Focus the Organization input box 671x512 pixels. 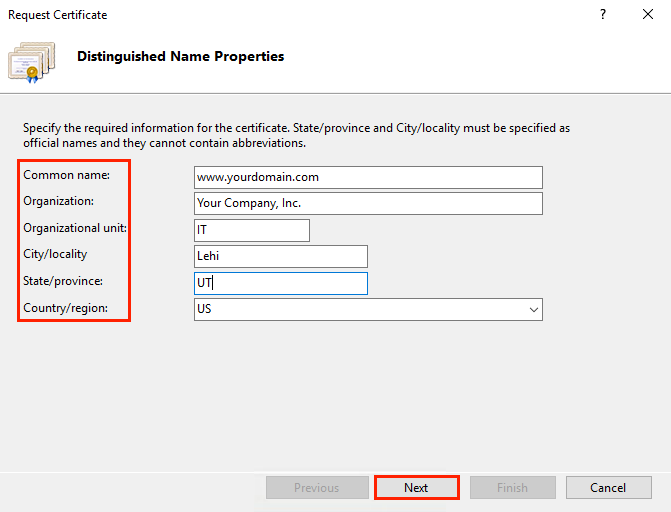[368, 203]
